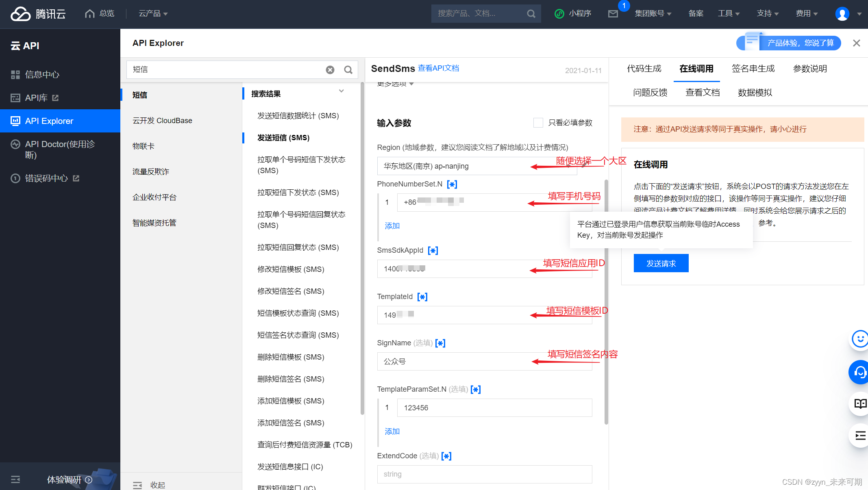Click the asterisk icon beside TemplateId
Viewport: 868px width, 490px height.
pyautogui.click(x=422, y=297)
